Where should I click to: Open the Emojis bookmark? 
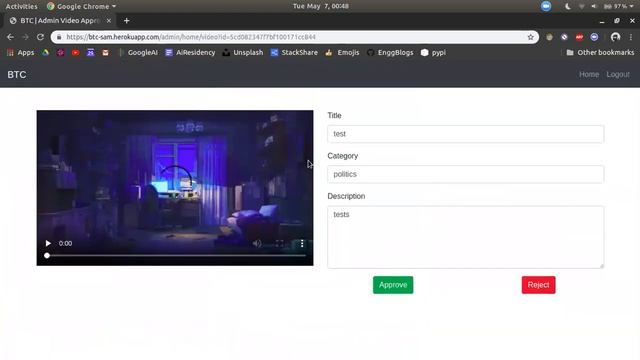[x=342, y=53]
